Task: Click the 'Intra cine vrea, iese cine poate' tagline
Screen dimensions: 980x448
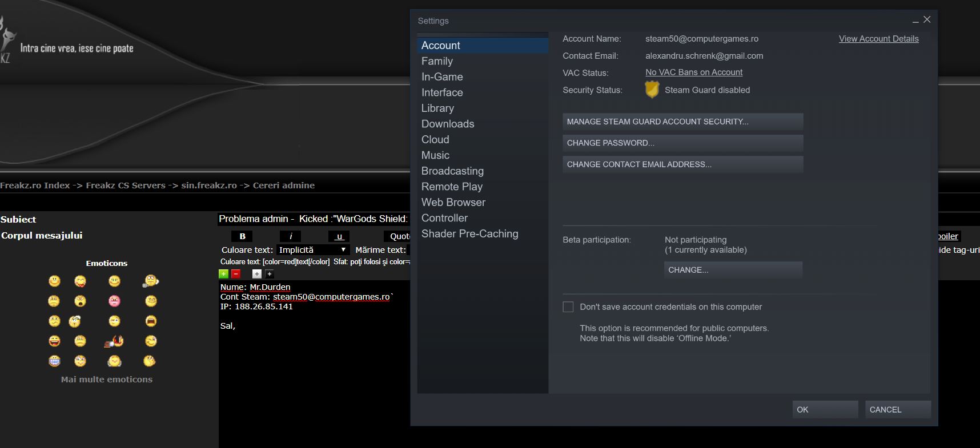Action: (x=77, y=49)
